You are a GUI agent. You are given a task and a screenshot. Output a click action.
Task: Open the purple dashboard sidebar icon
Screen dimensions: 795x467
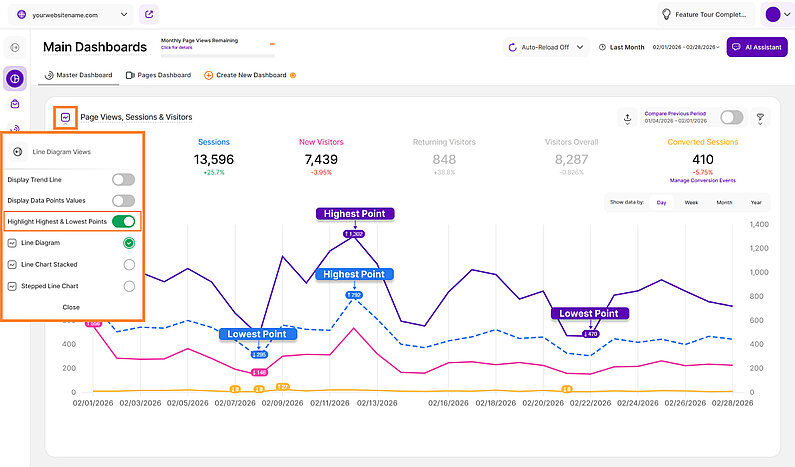click(x=15, y=78)
